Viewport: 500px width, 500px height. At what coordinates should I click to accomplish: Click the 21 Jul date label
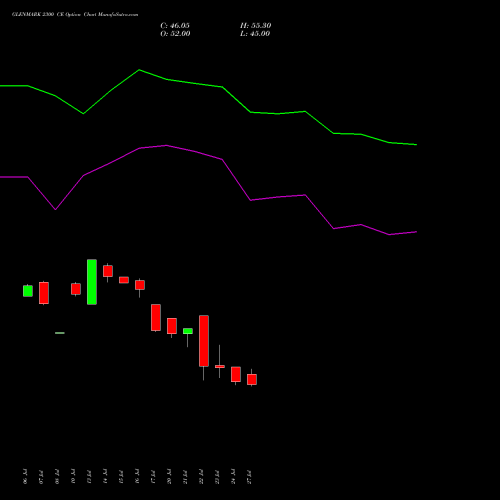(185, 477)
